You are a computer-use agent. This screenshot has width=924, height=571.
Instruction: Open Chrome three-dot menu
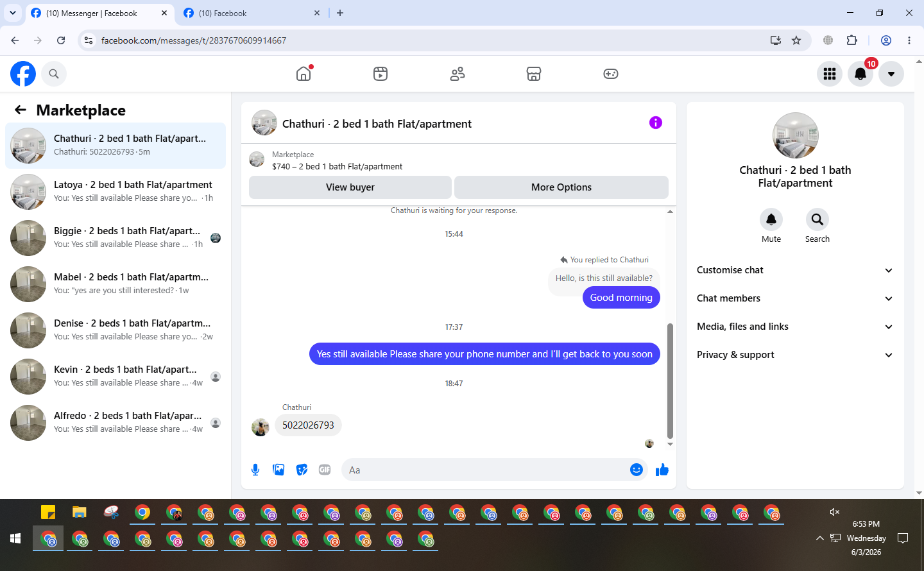(909, 40)
